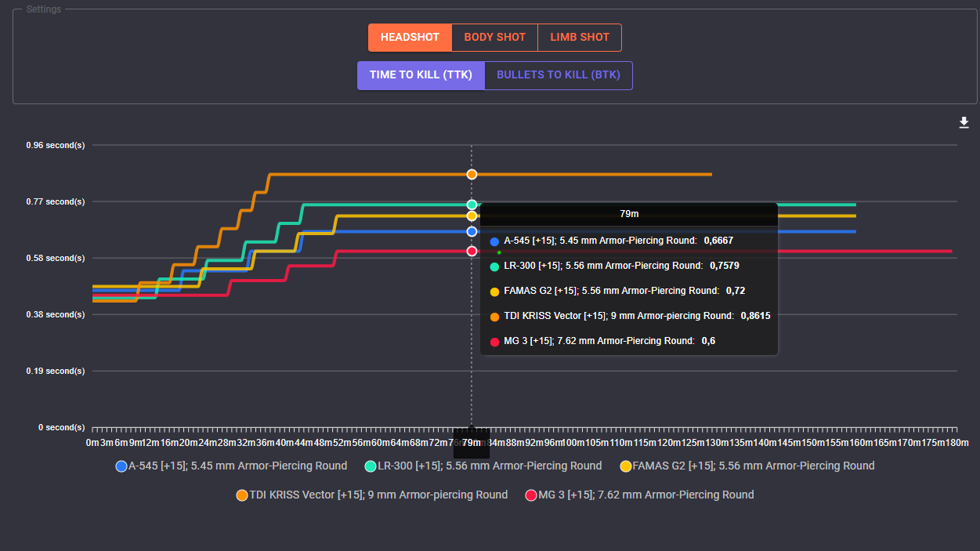
Task: Switch to BULLETS TO KILL (BTK) mode
Action: [x=559, y=75]
